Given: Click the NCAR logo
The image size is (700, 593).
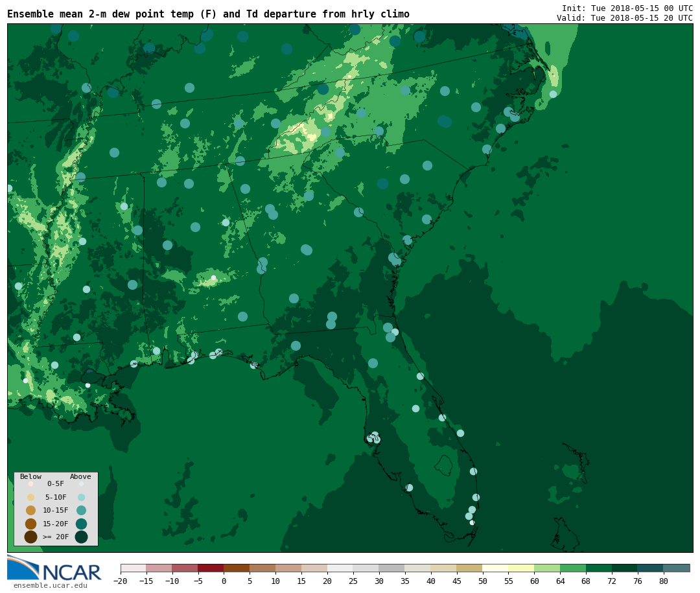Looking at the screenshot, I should pyautogui.click(x=54, y=568).
